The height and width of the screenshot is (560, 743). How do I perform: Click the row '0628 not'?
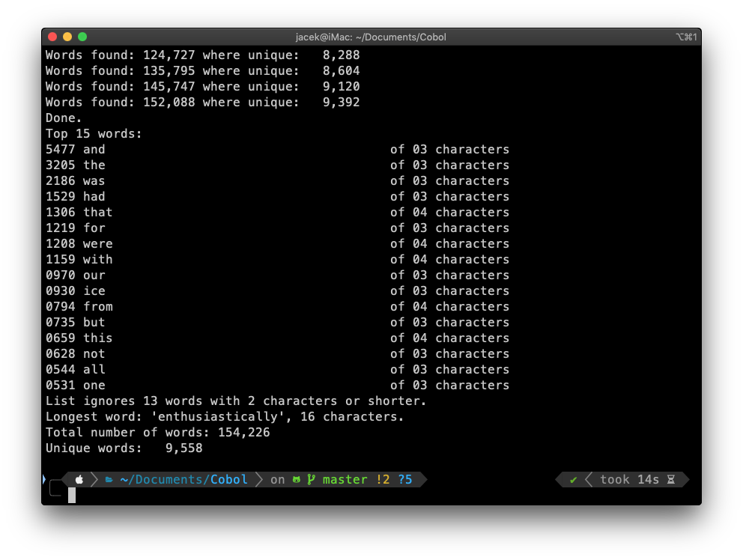coord(277,353)
